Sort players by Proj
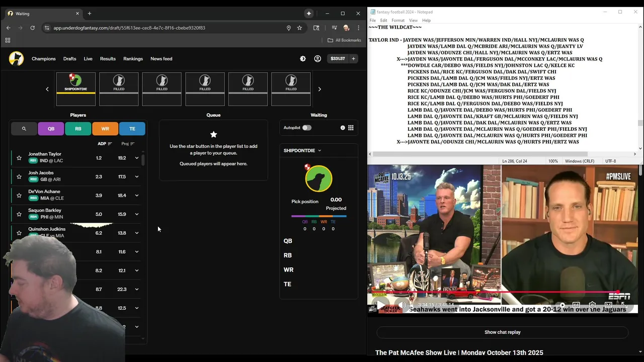 point(128,144)
